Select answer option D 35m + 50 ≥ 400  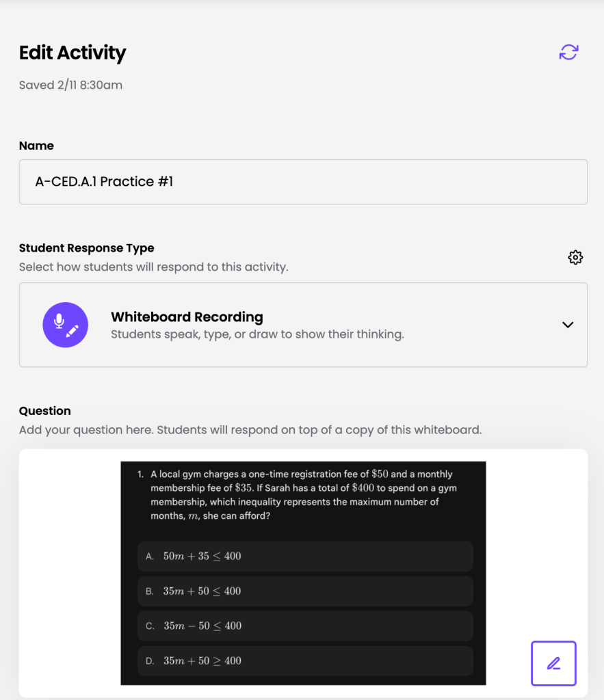pyautogui.click(x=305, y=661)
